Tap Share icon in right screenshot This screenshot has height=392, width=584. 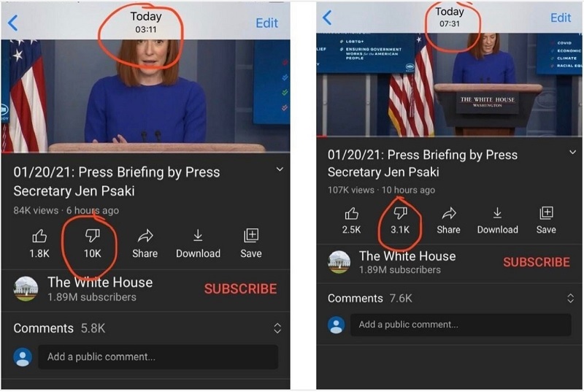coord(449,214)
